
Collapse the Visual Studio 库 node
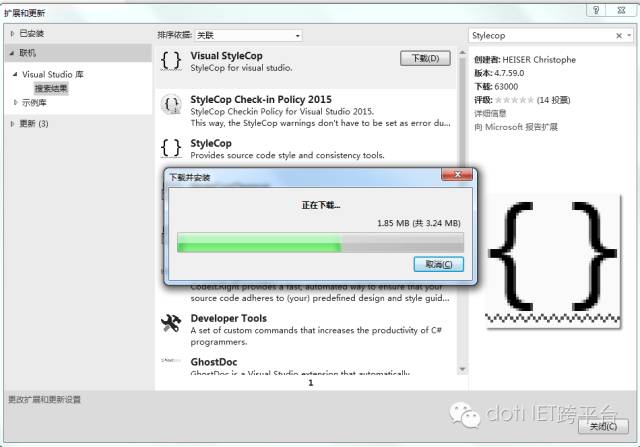[x=15, y=74]
